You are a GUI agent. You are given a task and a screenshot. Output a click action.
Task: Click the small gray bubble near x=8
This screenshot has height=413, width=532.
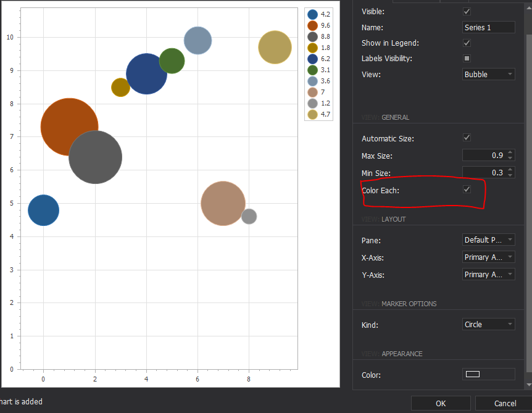click(x=249, y=217)
